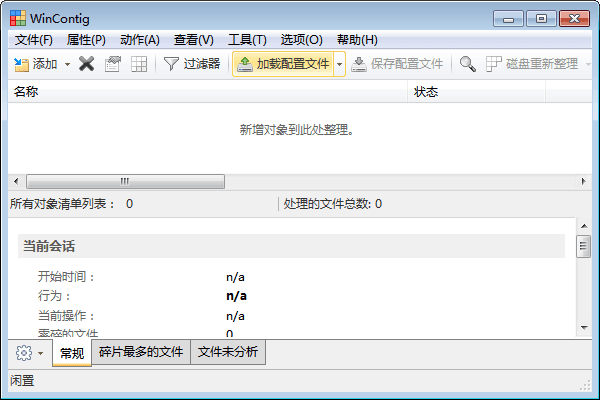600x400 pixels.
Task: Switch to the 文件未分析 tab
Action: (228, 352)
